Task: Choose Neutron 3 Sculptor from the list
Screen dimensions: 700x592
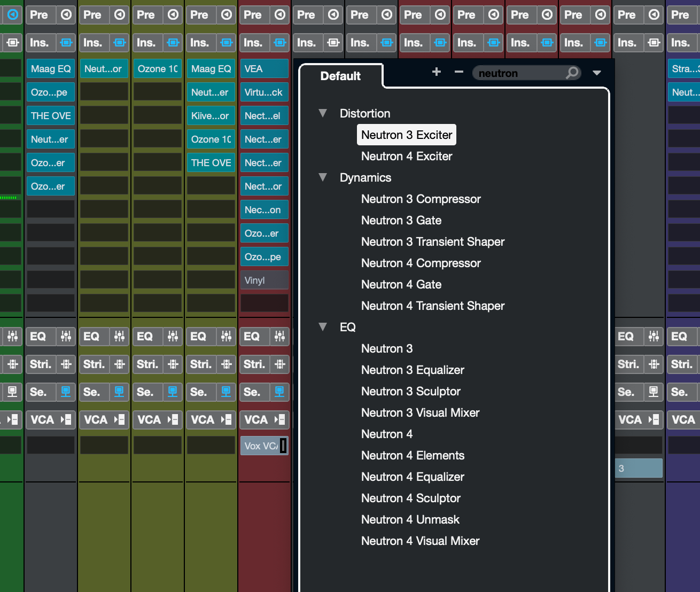Action: click(411, 391)
